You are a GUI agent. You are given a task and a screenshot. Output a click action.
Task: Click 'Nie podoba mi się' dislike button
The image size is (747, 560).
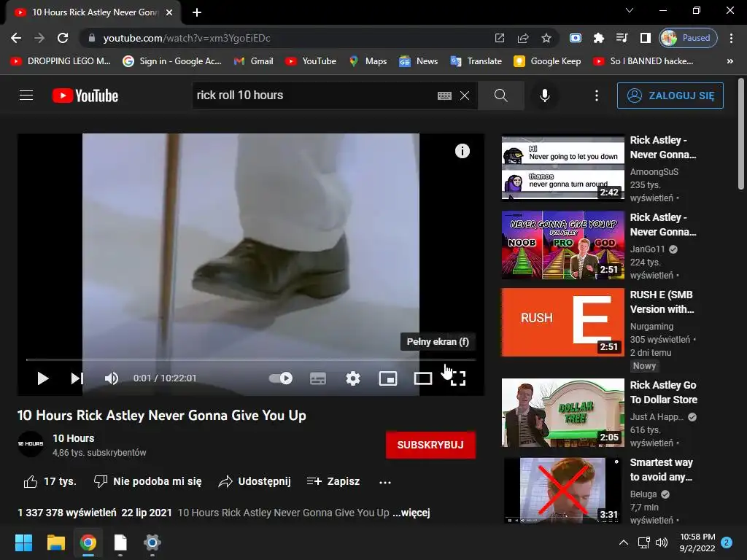click(x=147, y=481)
